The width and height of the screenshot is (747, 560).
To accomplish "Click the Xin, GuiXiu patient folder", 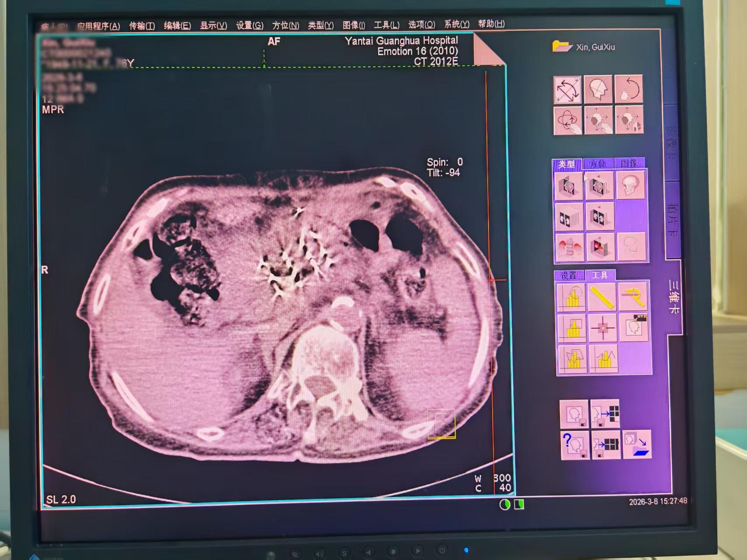I will [584, 47].
